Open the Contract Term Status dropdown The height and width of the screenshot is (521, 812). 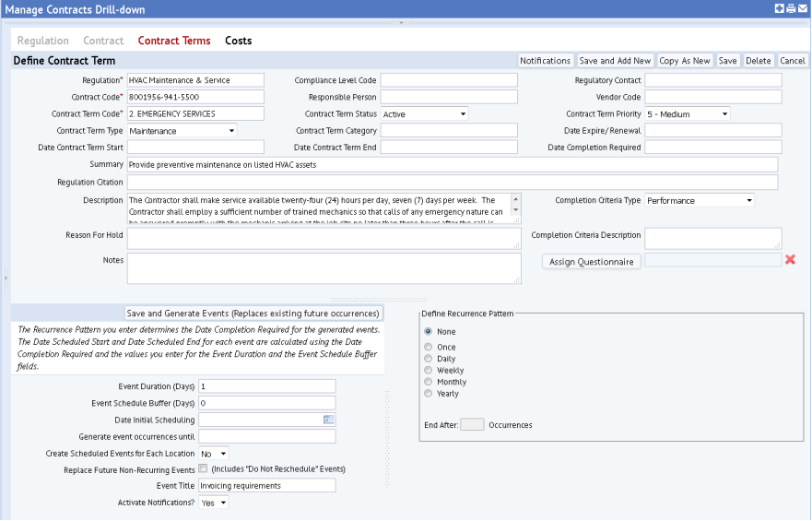click(424, 114)
